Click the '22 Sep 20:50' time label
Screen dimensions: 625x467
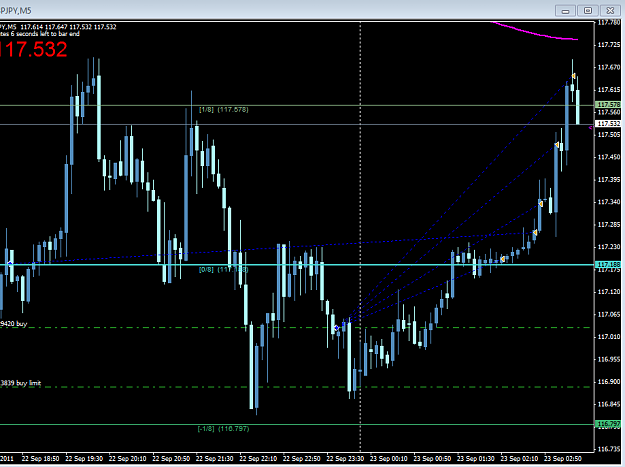click(171, 459)
